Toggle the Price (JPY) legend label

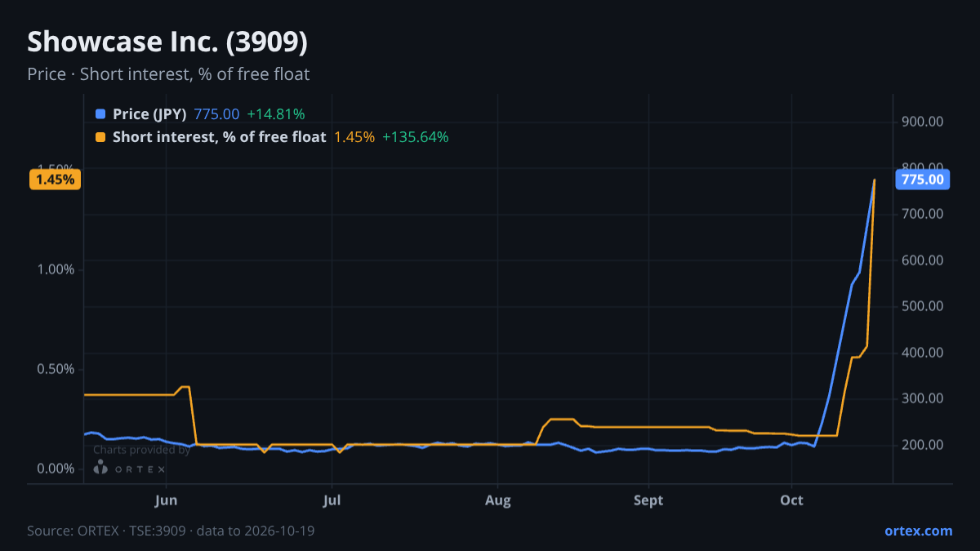(149, 114)
